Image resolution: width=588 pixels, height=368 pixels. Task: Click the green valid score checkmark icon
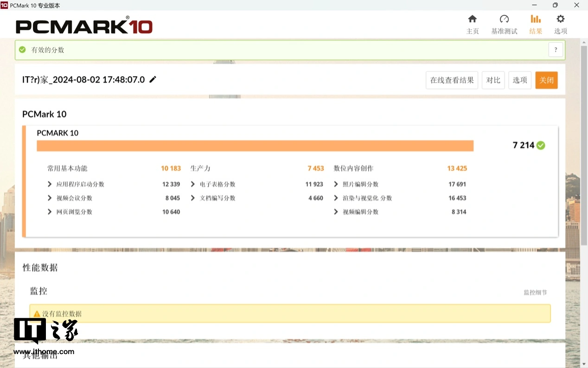coord(22,50)
